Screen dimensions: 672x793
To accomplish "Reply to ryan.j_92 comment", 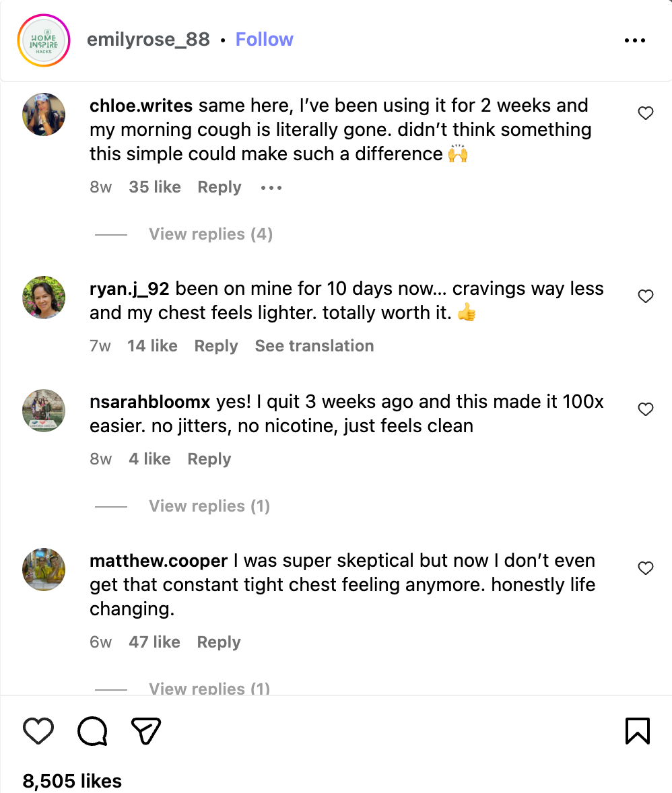I will click(216, 346).
